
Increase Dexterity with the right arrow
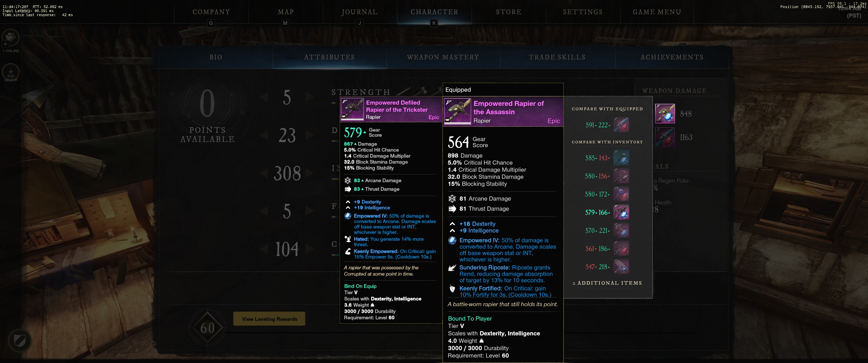pos(309,135)
